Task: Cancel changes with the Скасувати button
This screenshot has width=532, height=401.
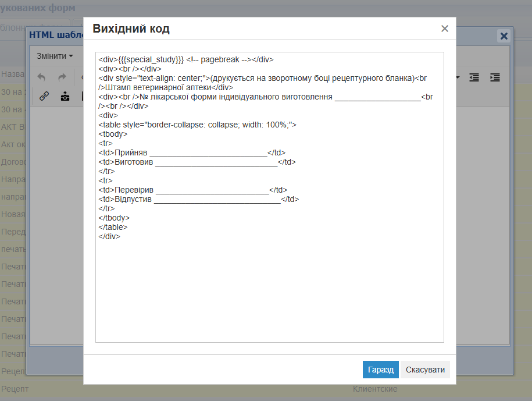Action: [425, 370]
